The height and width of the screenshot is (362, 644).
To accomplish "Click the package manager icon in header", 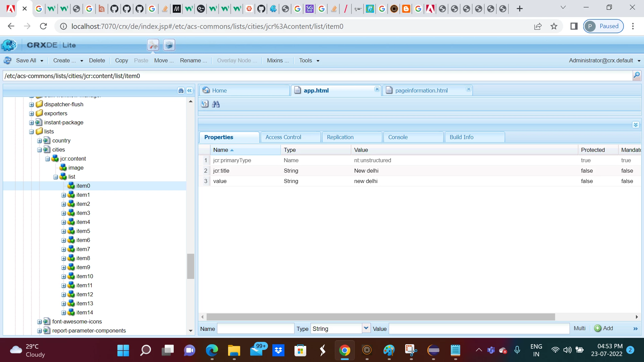I will (x=169, y=45).
